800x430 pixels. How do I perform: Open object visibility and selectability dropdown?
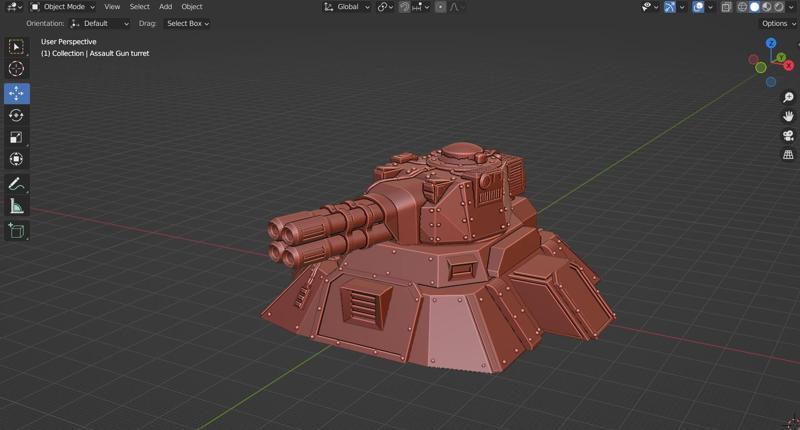pos(649,7)
